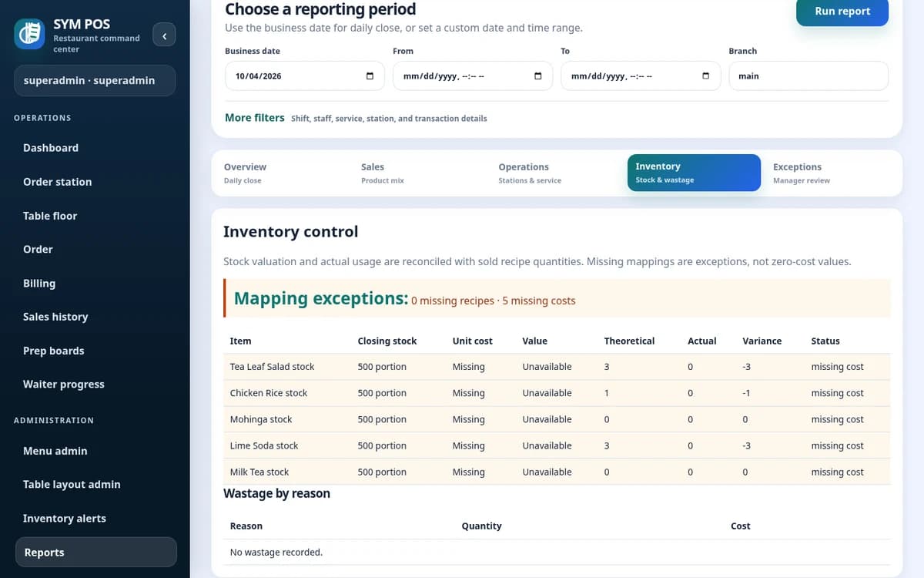924x578 pixels.
Task: Open the From date calendar picker icon
Action: (537, 76)
